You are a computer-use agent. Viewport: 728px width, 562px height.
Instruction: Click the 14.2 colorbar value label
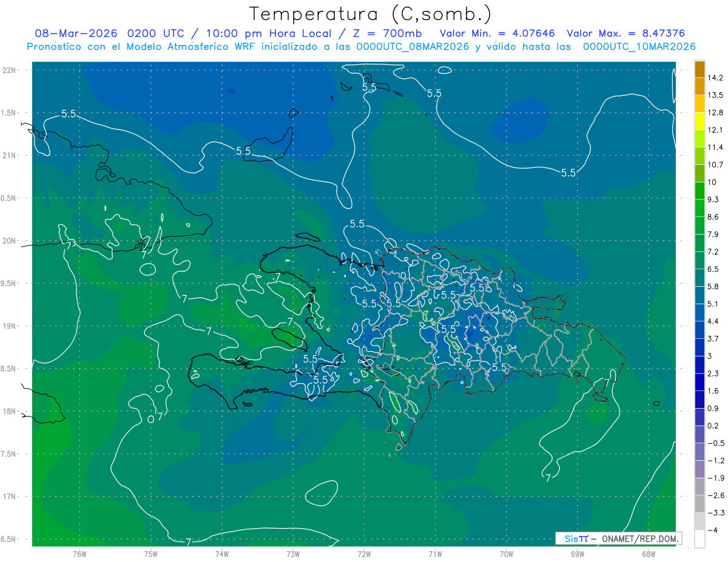point(716,78)
